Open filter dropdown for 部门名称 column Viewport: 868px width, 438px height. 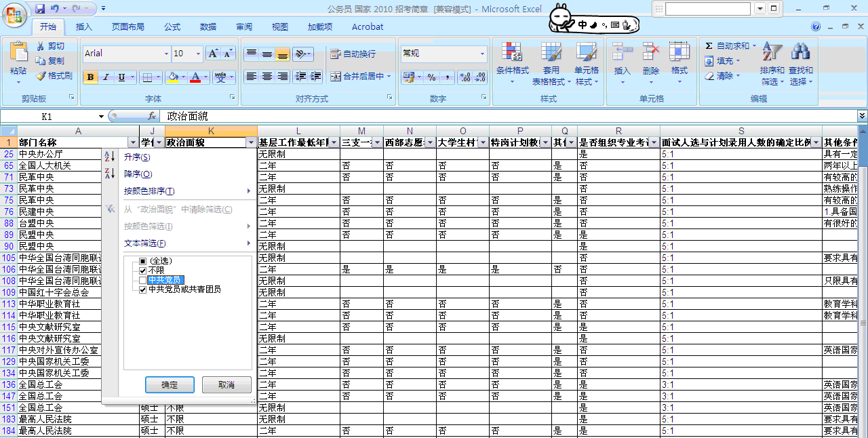click(132, 143)
